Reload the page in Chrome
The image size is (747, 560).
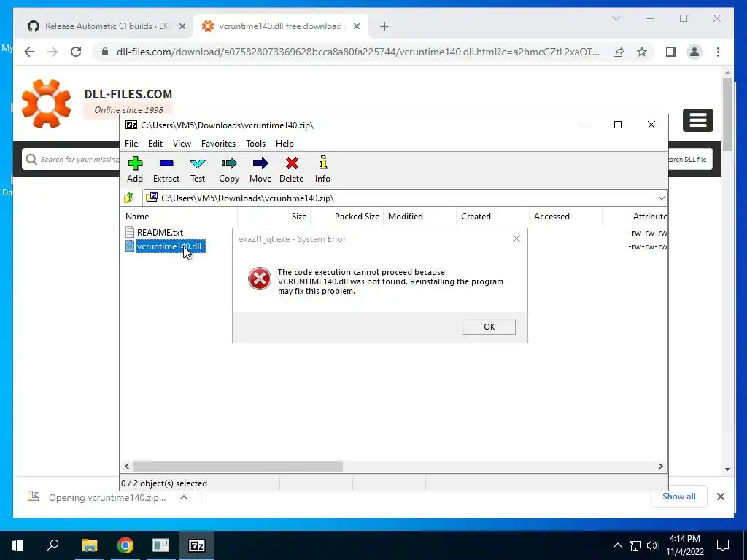point(76,52)
